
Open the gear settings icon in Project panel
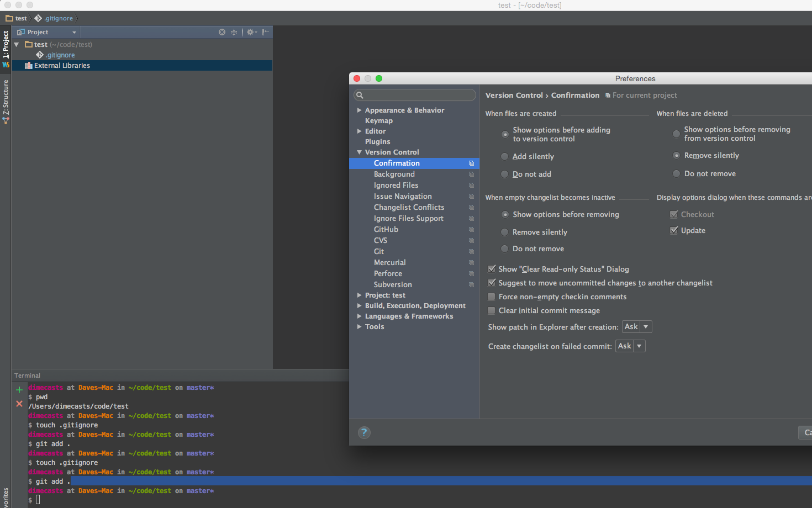pos(251,32)
